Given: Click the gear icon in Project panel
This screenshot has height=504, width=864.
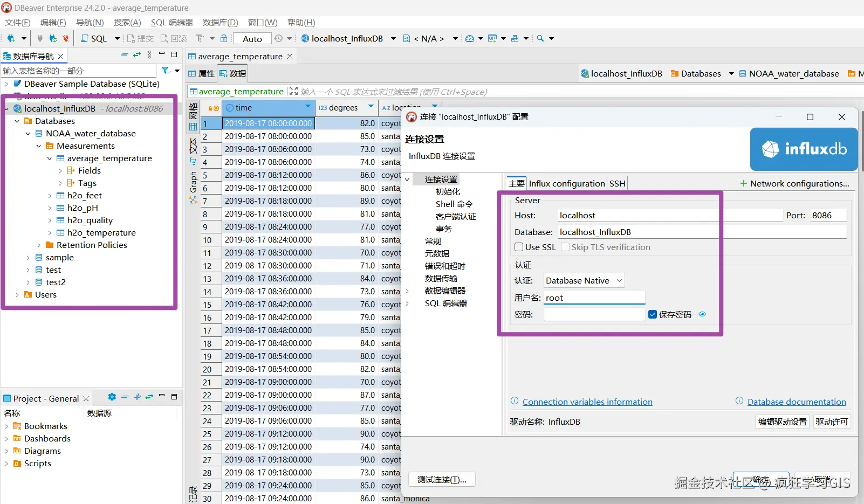Looking at the screenshot, I should [112, 397].
